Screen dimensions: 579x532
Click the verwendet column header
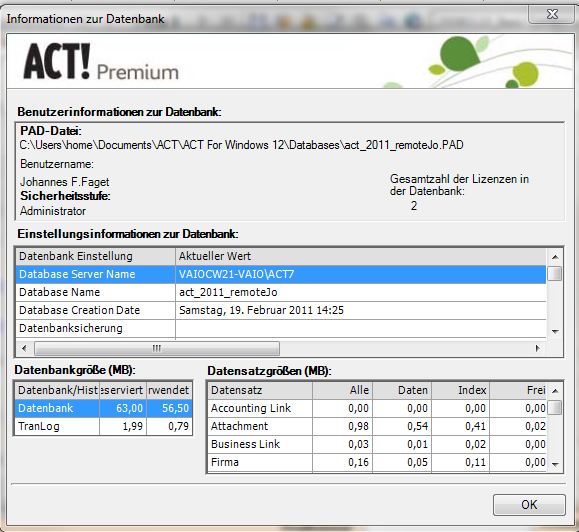click(x=169, y=390)
